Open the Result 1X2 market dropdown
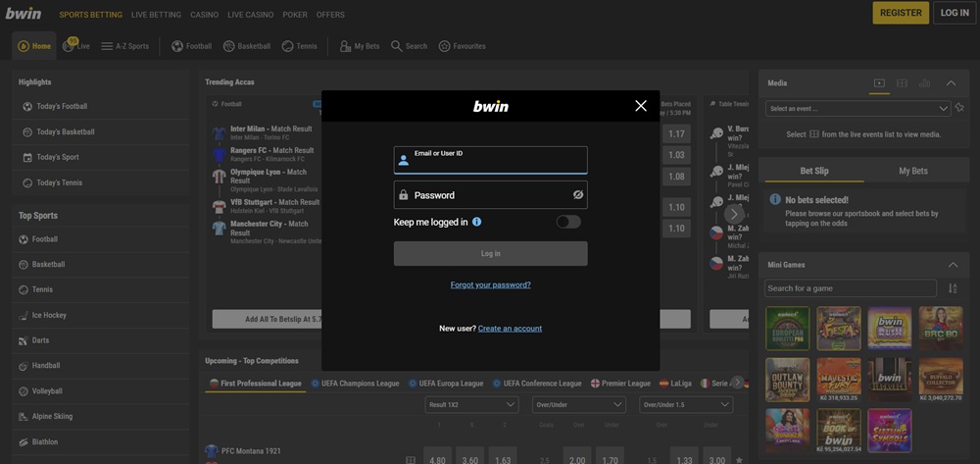Viewport: 980px width, 464px height. pyautogui.click(x=472, y=404)
